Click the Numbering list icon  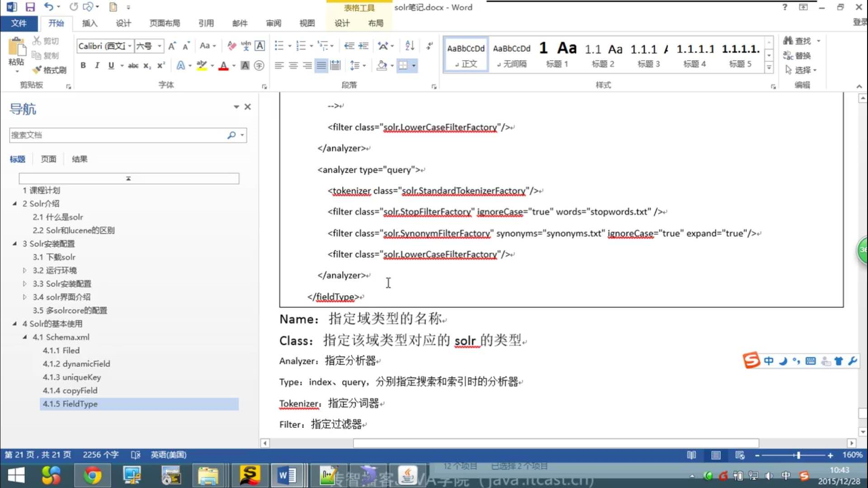[301, 46]
